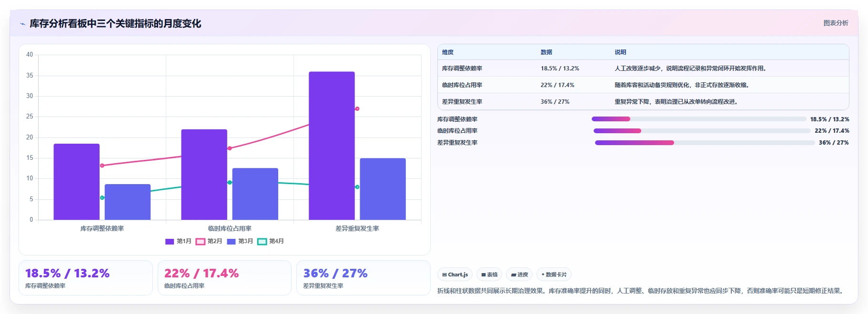Click the teal 第4月 point at 库存调整依赖率

pyautogui.click(x=102, y=197)
